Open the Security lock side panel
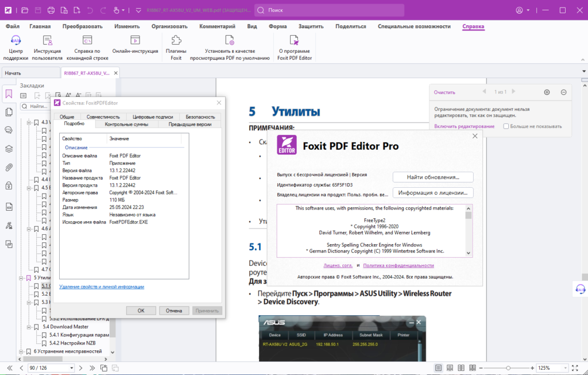The height and width of the screenshot is (375, 588). (x=9, y=185)
